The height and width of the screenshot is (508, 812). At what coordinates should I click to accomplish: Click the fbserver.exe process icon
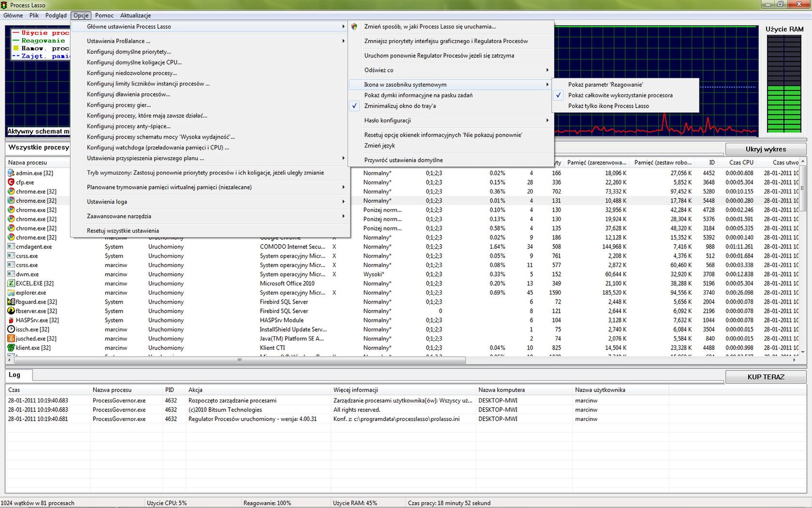tap(11, 311)
